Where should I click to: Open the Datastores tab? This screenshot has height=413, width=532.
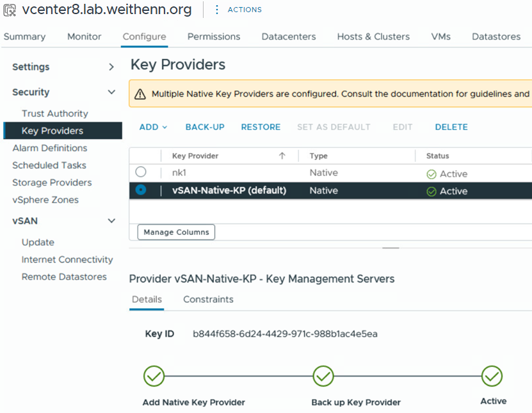coord(496,36)
